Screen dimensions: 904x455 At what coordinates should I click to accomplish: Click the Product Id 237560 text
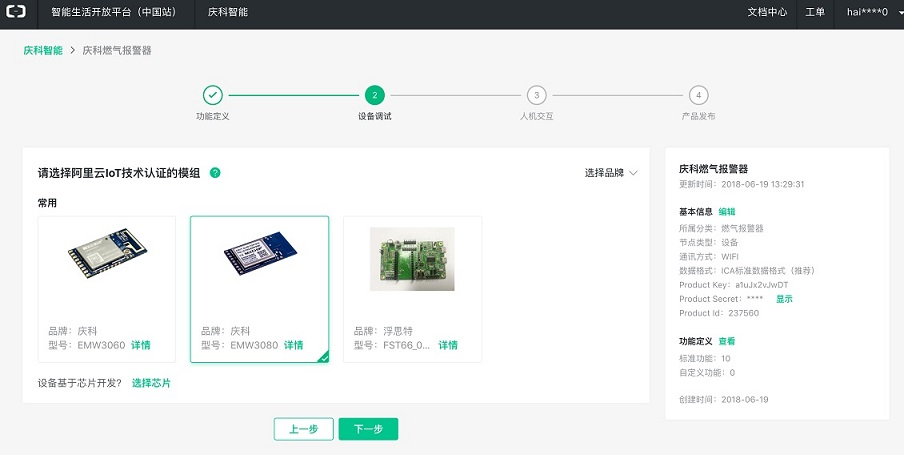(x=719, y=313)
